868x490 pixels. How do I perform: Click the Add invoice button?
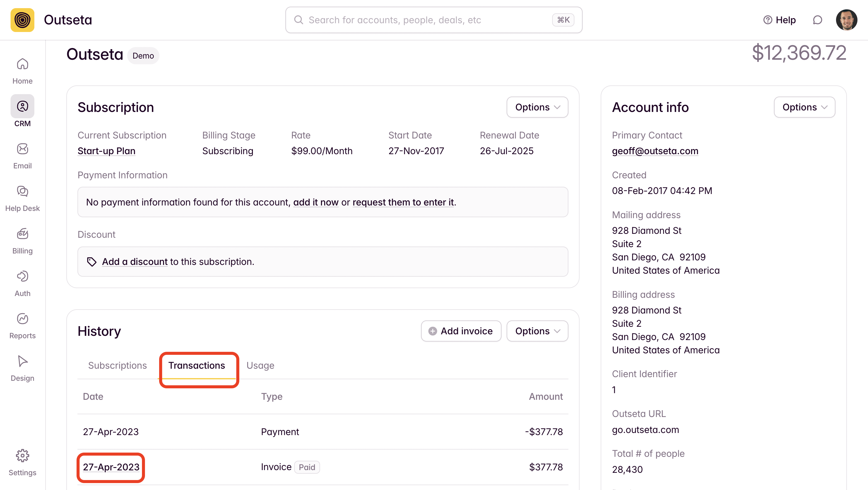pos(461,331)
